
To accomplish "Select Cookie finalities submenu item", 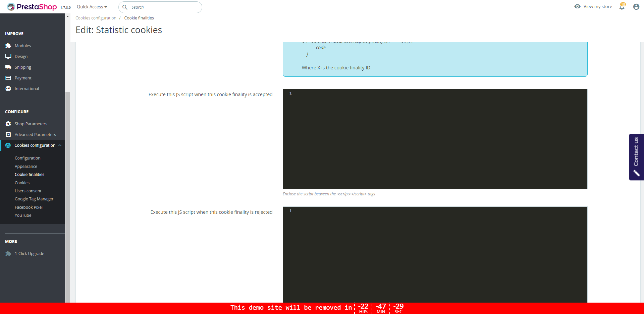I will pos(30,174).
